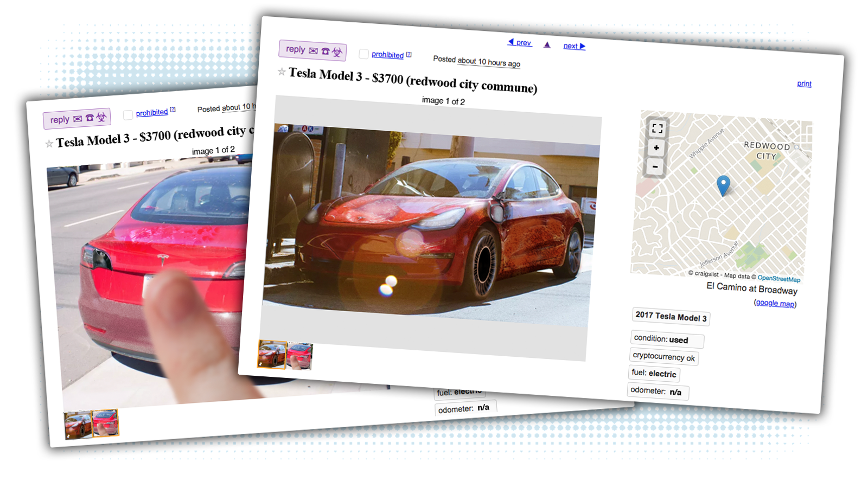Open the google map link
This screenshot has width=868, height=488.
tap(775, 303)
